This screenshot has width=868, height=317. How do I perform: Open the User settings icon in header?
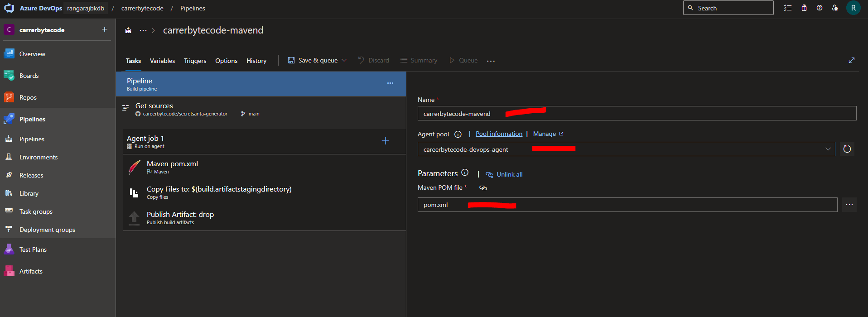coord(835,8)
